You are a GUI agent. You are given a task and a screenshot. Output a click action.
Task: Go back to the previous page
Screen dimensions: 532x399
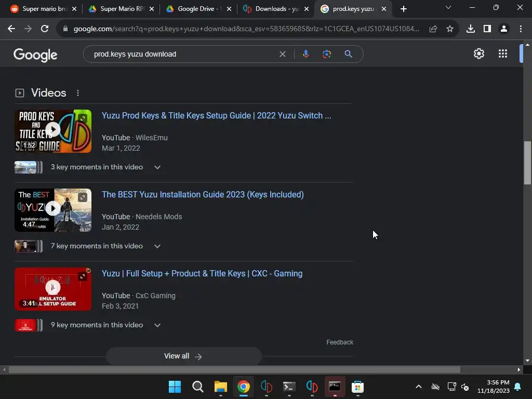coord(11,29)
